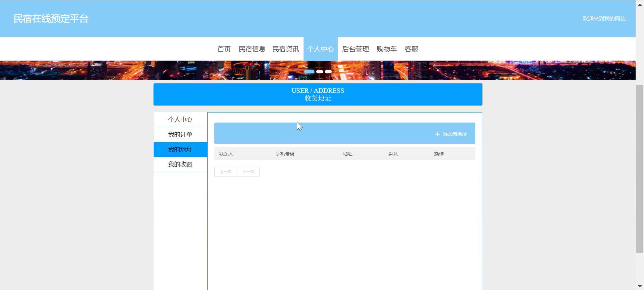The width and height of the screenshot is (644, 290).
Task: Open the 民宿信息 nav item
Action: (x=252, y=49)
